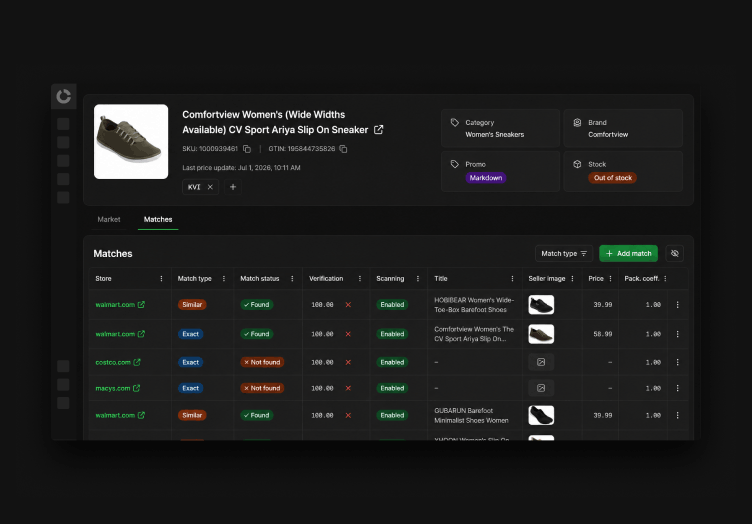The image size is (752, 524).
Task: Open the costco.com store link
Action: [x=118, y=362]
